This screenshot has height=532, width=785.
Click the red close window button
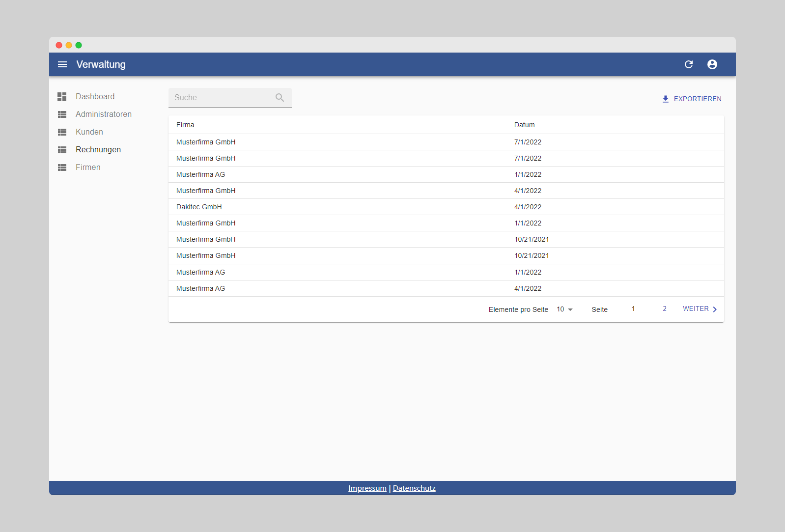click(59, 45)
